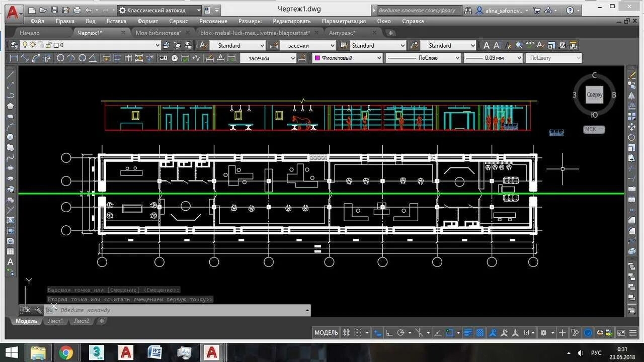Click the Сверху face of ViewCube
Screen dimensions: 644x362
(594, 95)
